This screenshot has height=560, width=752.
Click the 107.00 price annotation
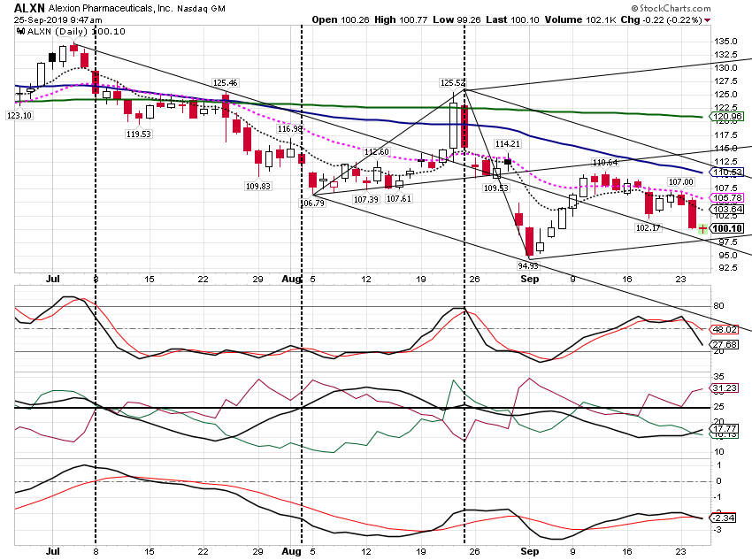[681, 181]
